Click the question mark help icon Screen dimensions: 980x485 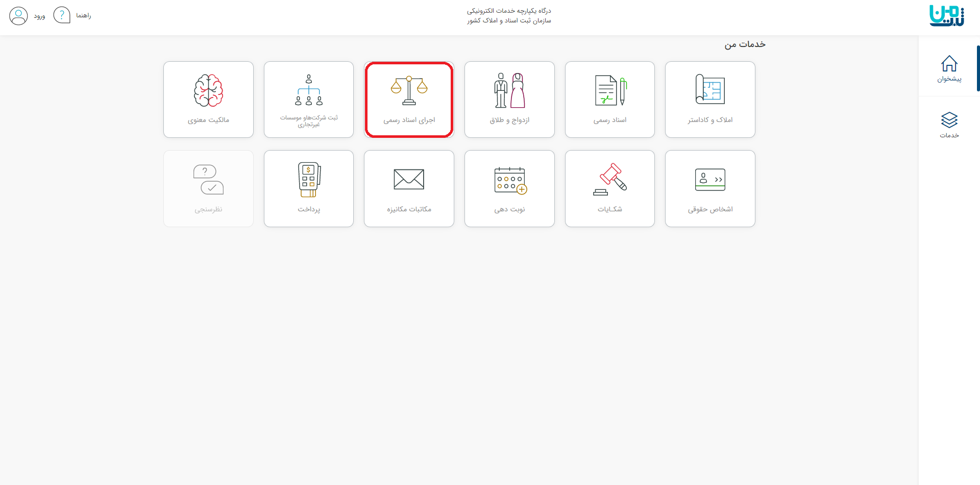tap(62, 15)
